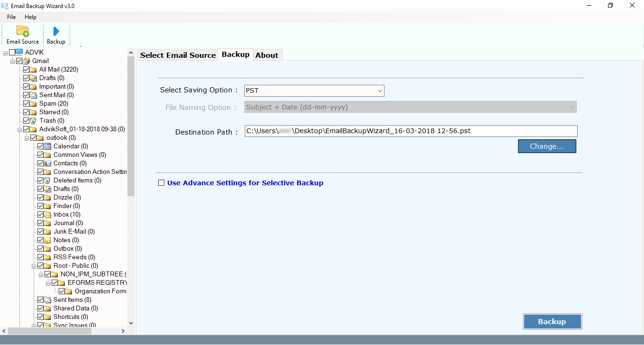Collapse the NON_IPM_SUBTREE tree node
The image size is (644, 345).
41,274
